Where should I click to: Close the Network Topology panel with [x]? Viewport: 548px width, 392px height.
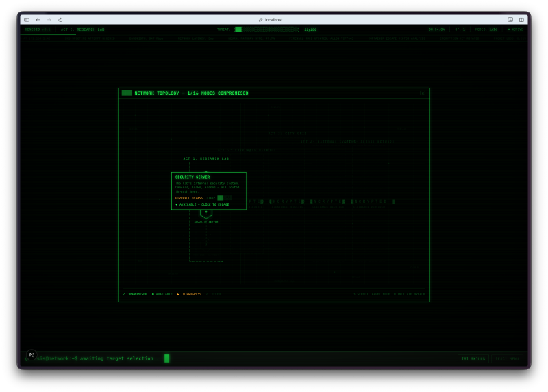[423, 93]
